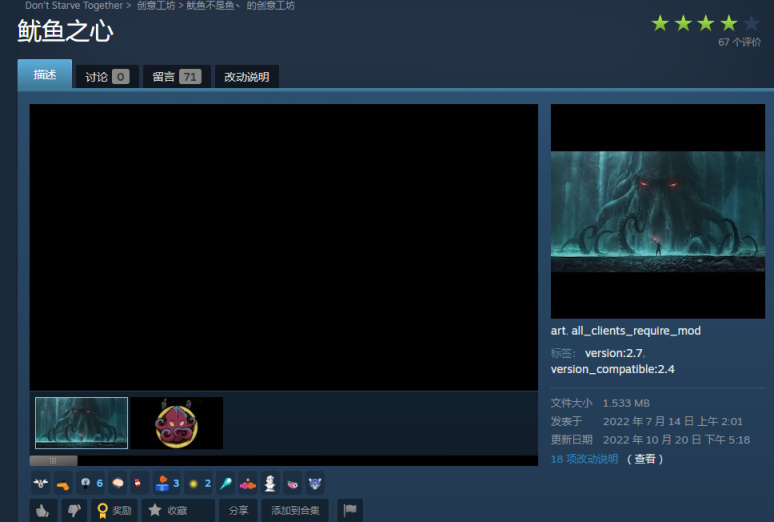Select the red octopus emblem thumbnail

coord(177,423)
